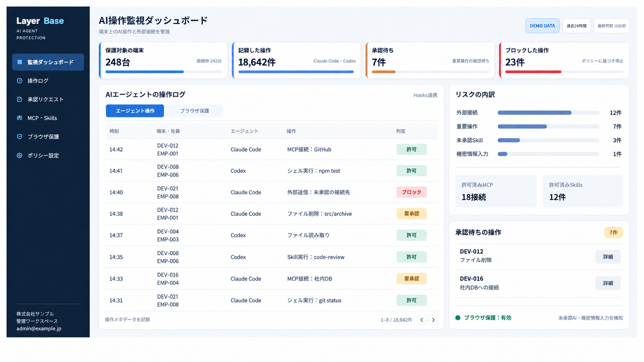Click the green ブラウザ保護 status dot
Screen dimensions: 644x362
pyautogui.click(x=458, y=318)
